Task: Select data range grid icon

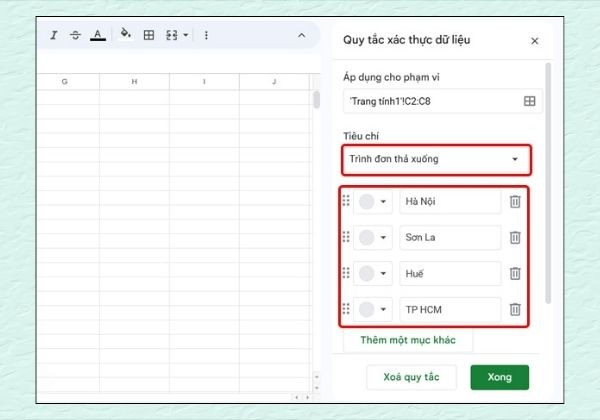Action: pyautogui.click(x=530, y=101)
